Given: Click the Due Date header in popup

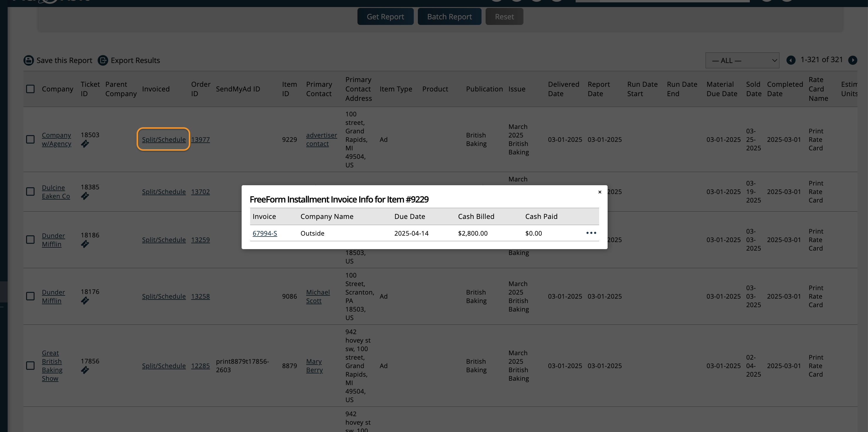Looking at the screenshot, I should [x=409, y=217].
